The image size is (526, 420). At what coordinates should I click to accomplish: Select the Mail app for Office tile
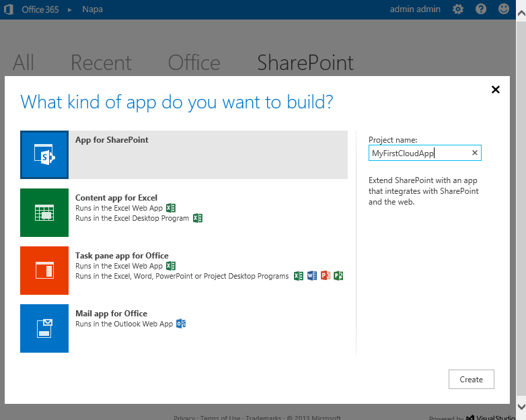(x=44, y=328)
